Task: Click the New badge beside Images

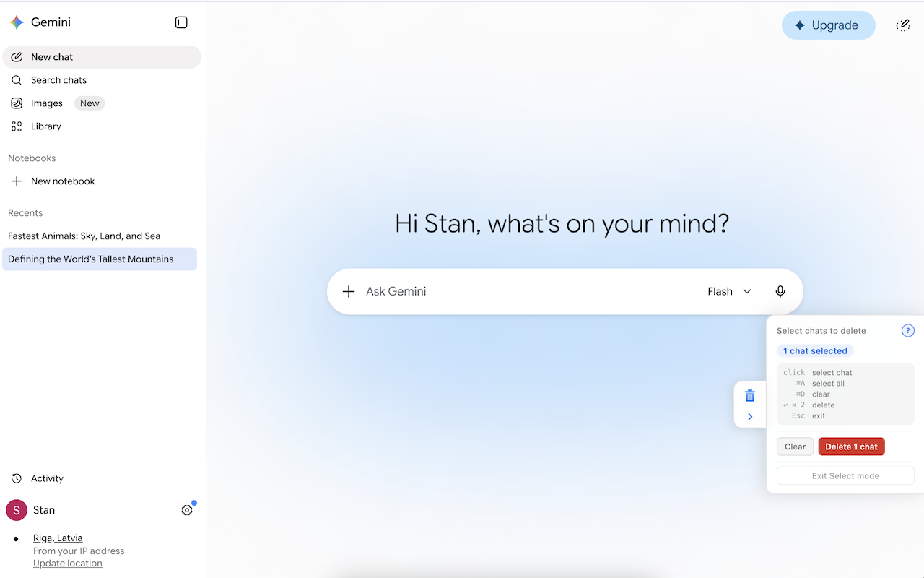Action: [90, 103]
